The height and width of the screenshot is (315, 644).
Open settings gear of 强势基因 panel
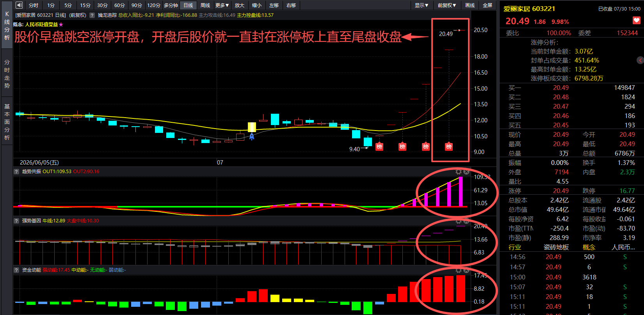point(459,221)
